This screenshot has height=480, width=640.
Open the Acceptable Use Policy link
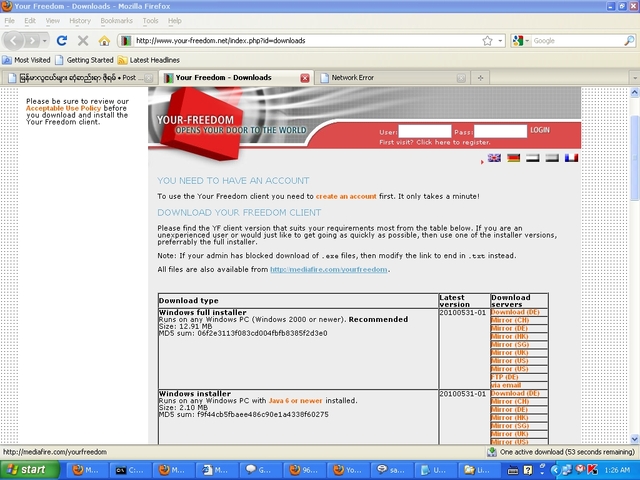click(63, 108)
